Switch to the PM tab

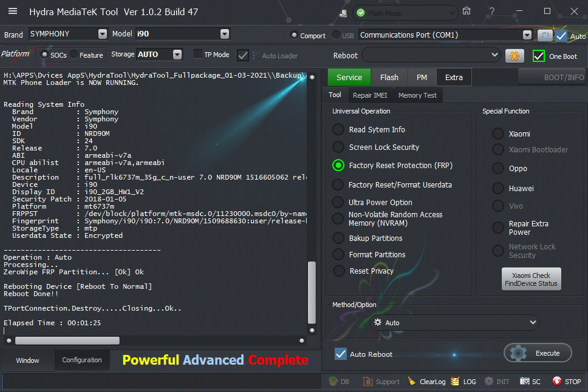click(422, 77)
